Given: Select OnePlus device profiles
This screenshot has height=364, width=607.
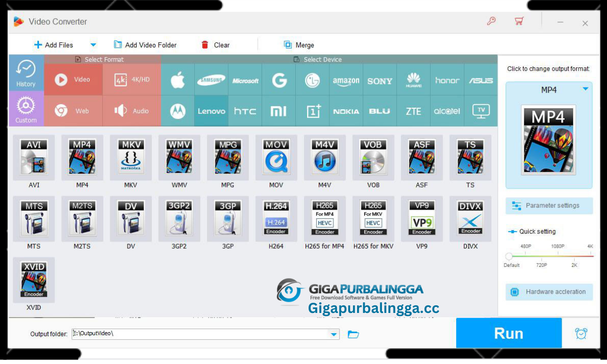Looking at the screenshot, I should [x=313, y=111].
